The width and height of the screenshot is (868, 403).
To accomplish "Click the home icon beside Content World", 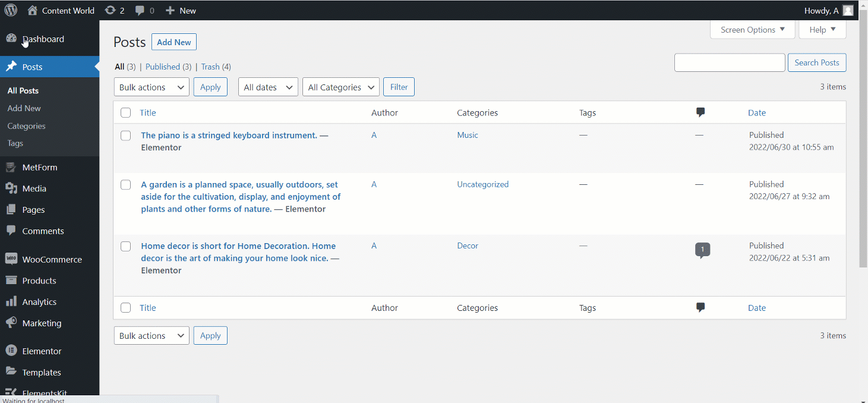I will (x=33, y=10).
